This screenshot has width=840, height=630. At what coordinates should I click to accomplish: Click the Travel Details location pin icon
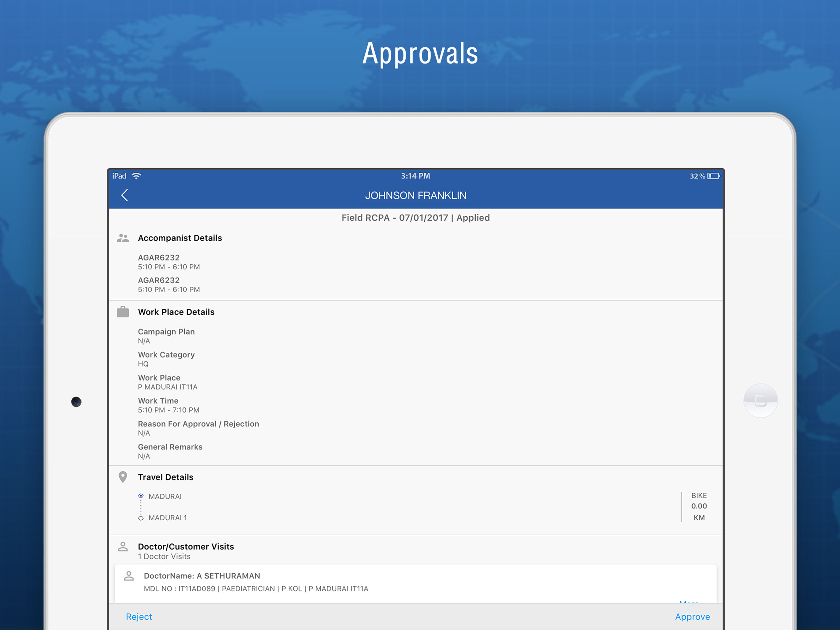coord(123,477)
